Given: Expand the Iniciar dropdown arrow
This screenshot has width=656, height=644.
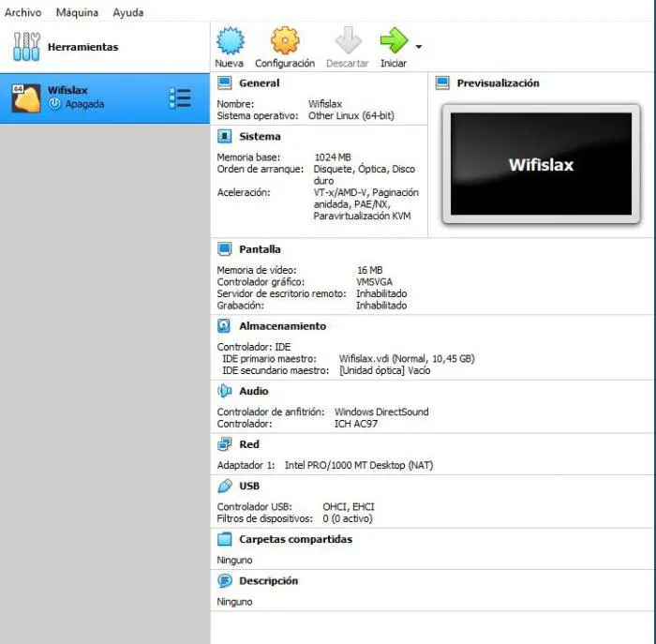Looking at the screenshot, I should 418,47.
